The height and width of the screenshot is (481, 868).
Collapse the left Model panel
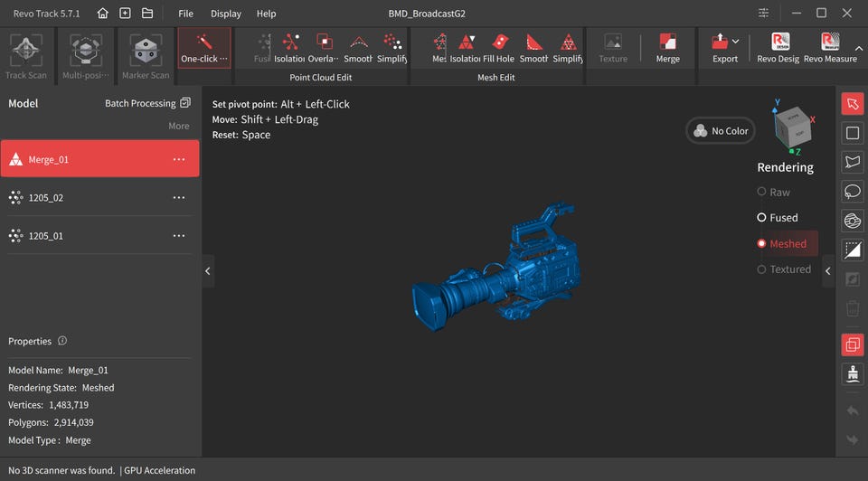click(x=207, y=271)
